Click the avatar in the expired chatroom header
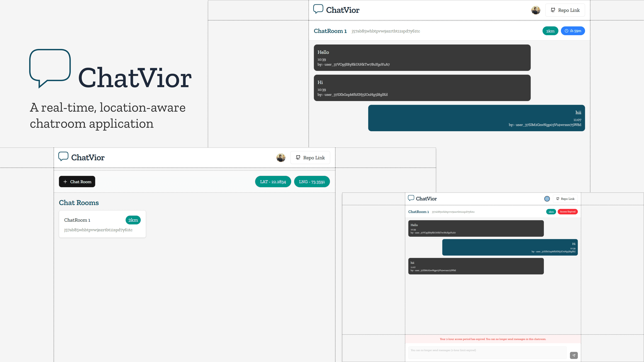Screen dimensions: 644x362 pos(547,199)
